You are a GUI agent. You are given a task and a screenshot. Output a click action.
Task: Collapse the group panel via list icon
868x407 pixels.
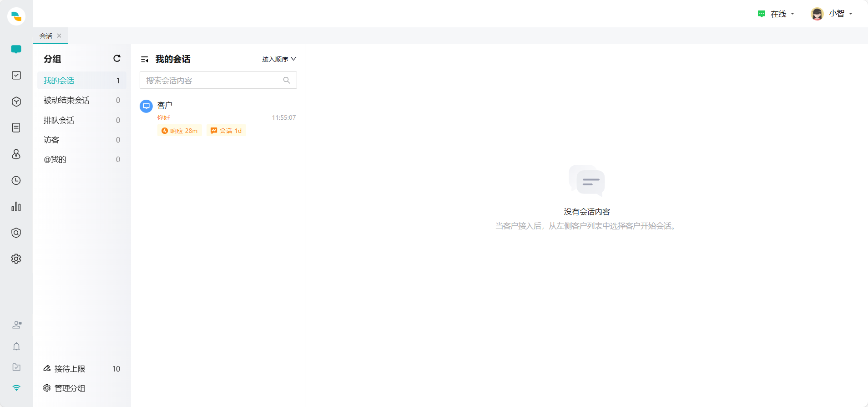(145, 59)
